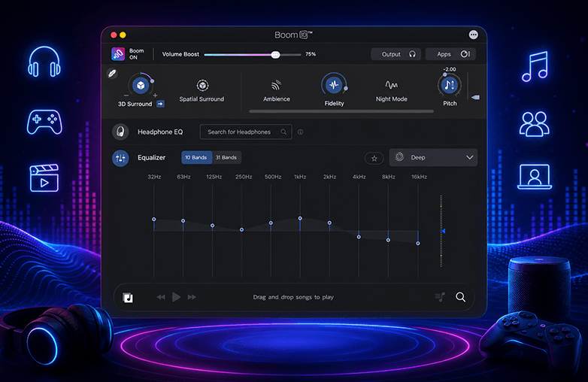Viewport: 588px width, 382px height.
Task: Switch to 31 Bands tab
Action: click(x=226, y=157)
